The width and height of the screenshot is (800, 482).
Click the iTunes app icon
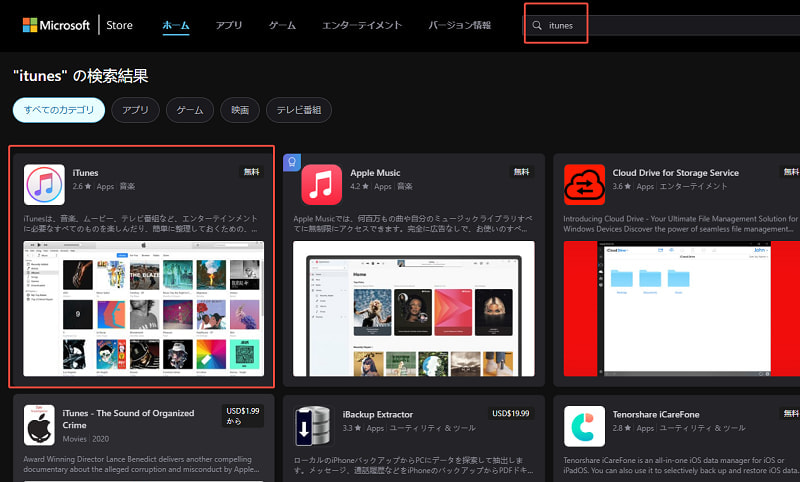44,184
